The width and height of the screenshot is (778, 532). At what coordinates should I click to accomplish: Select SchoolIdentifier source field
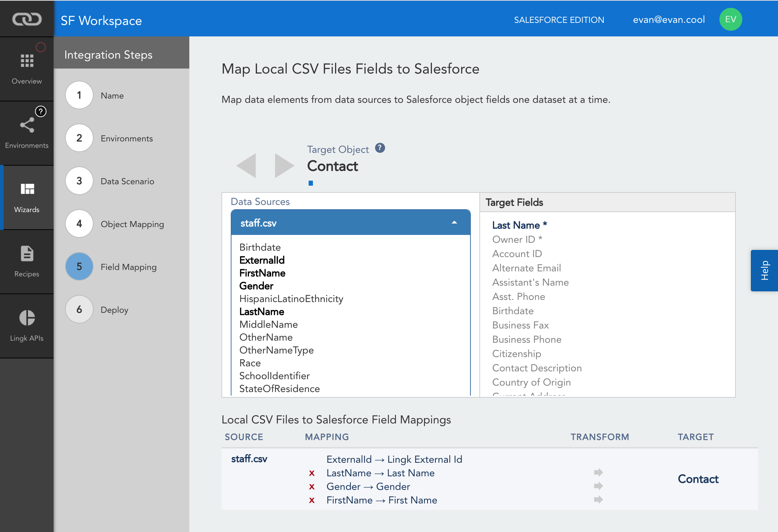[x=274, y=376]
